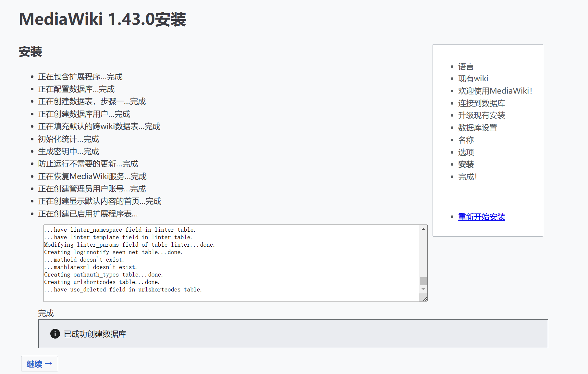Select the 语言 step in the sidebar
588x374 pixels.
point(465,66)
